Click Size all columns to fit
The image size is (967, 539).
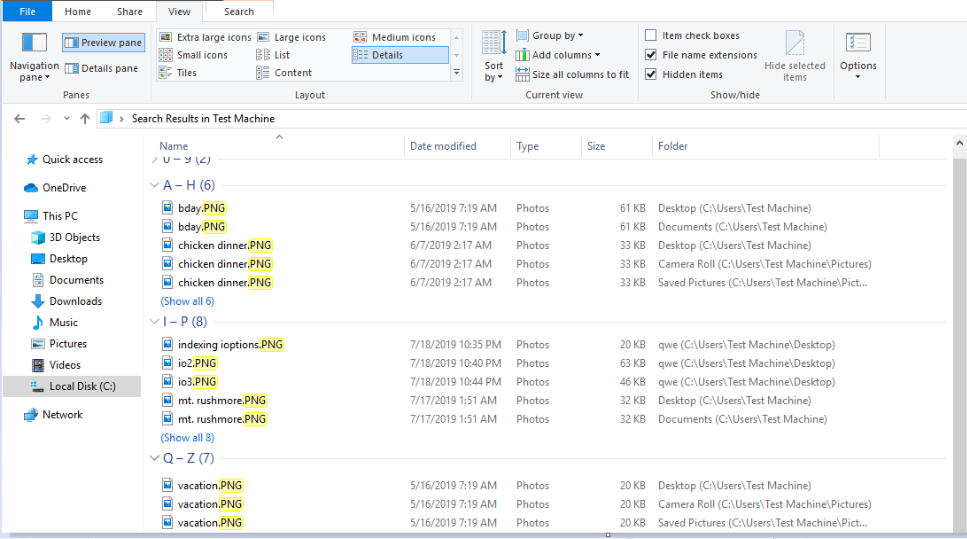point(572,75)
